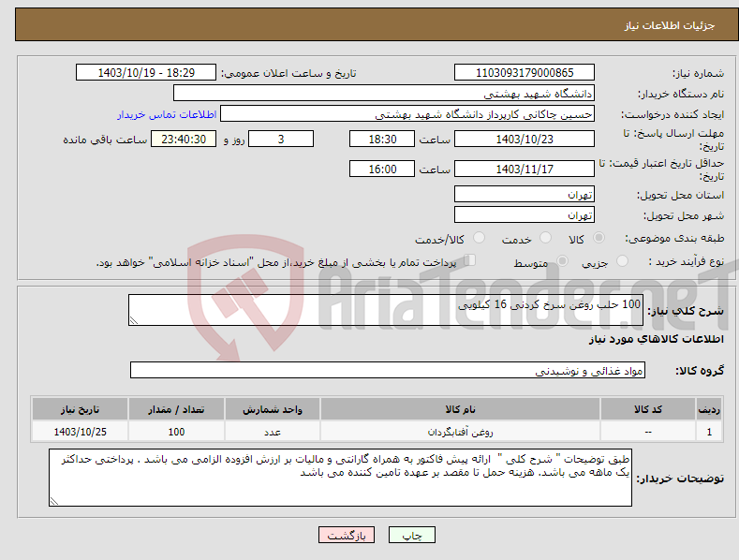Click the روغن آفتابگردان table cell

coord(460,432)
